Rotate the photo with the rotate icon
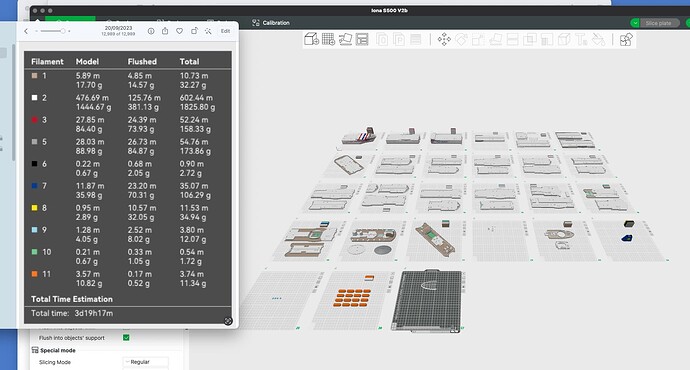 coord(194,31)
